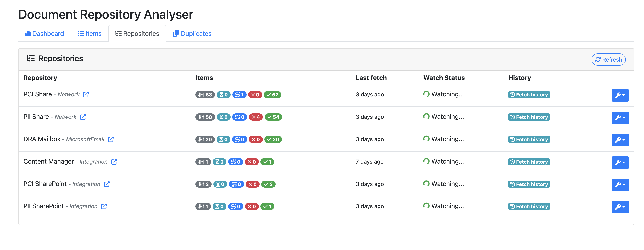
Task: Open external link icon for PCI Share
Action: point(86,95)
